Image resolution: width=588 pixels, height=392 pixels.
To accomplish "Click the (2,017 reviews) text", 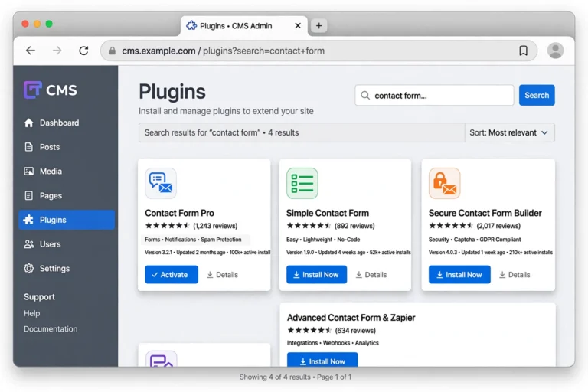I will click(498, 226).
